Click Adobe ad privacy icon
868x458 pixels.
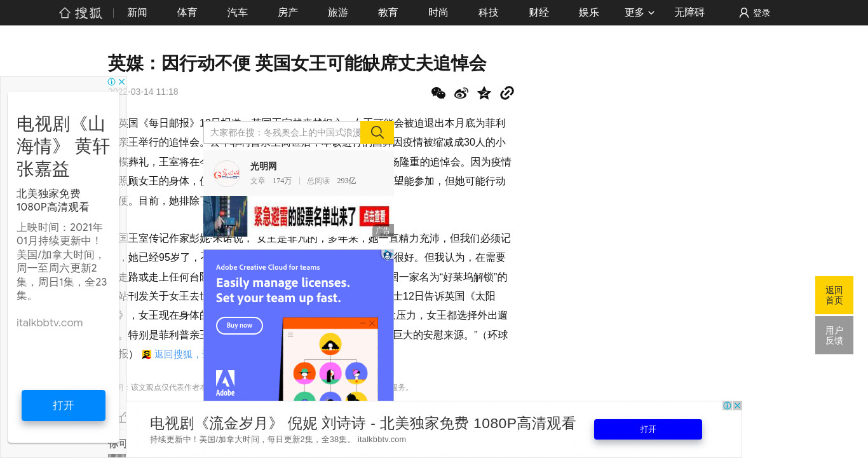(387, 255)
